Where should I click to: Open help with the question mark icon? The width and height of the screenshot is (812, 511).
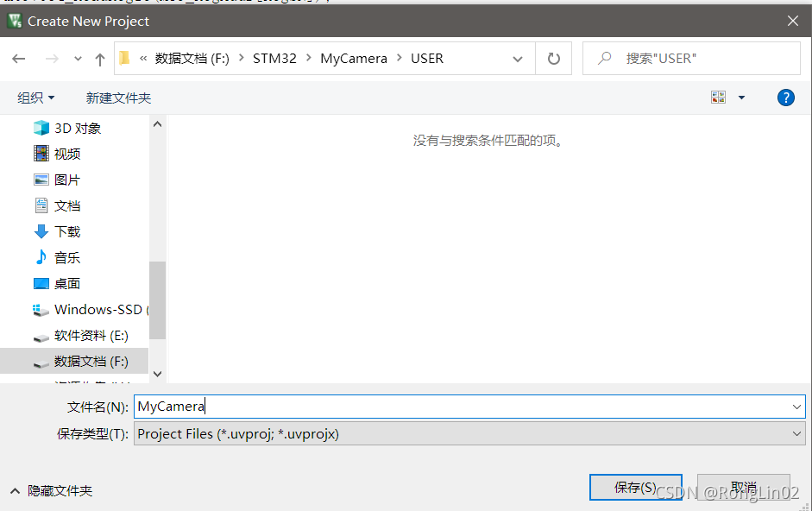tap(785, 98)
